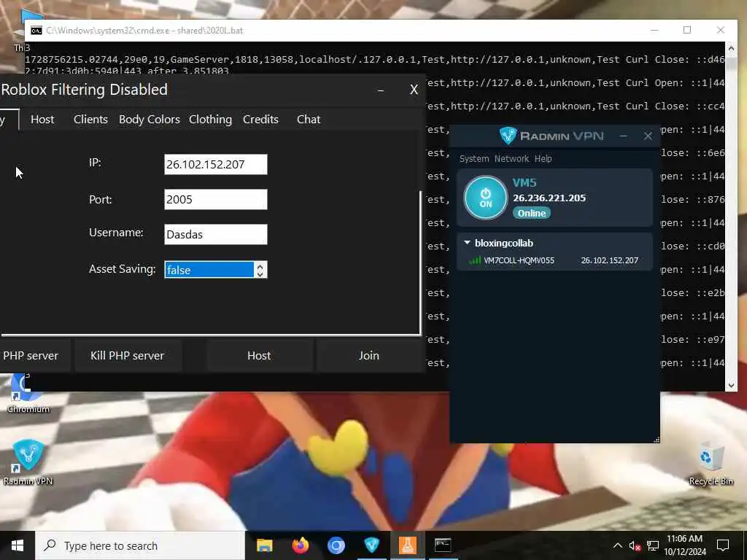This screenshot has width=747, height=560.
Task: Minimize the Roblox Filtering Disabled window
Action: 381,90
